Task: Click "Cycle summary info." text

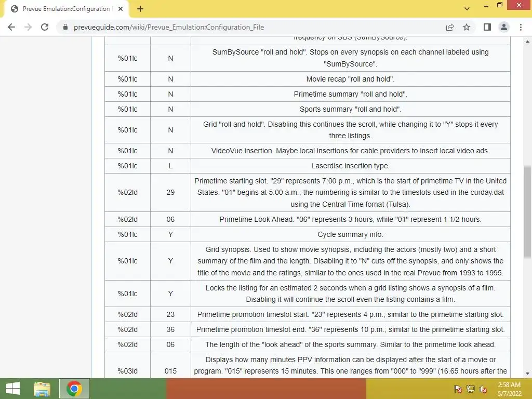Action: pos(350,234)
